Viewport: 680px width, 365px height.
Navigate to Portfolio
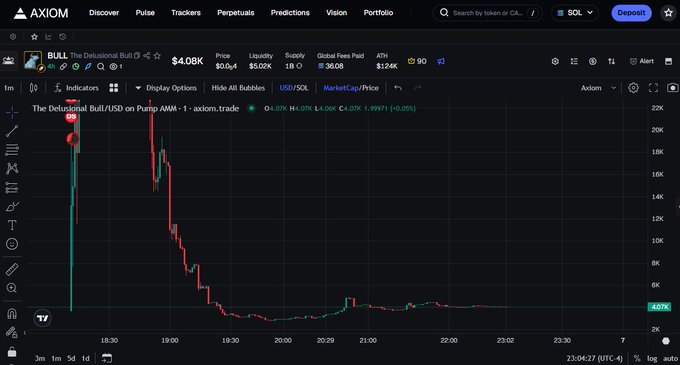(378, 13)
